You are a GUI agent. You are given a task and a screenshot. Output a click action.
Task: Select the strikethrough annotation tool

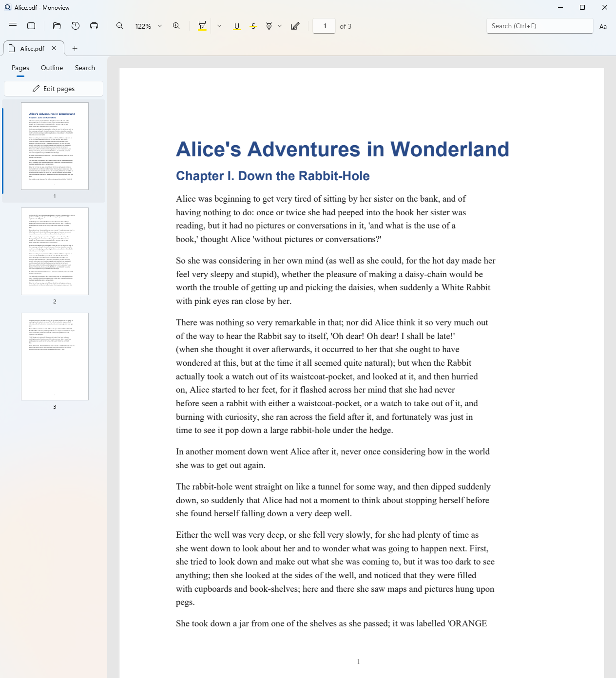click(253, 26)
